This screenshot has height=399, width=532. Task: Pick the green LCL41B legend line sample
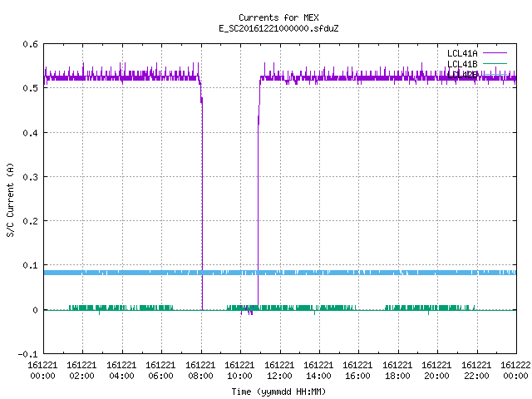[x=495, y=63]
